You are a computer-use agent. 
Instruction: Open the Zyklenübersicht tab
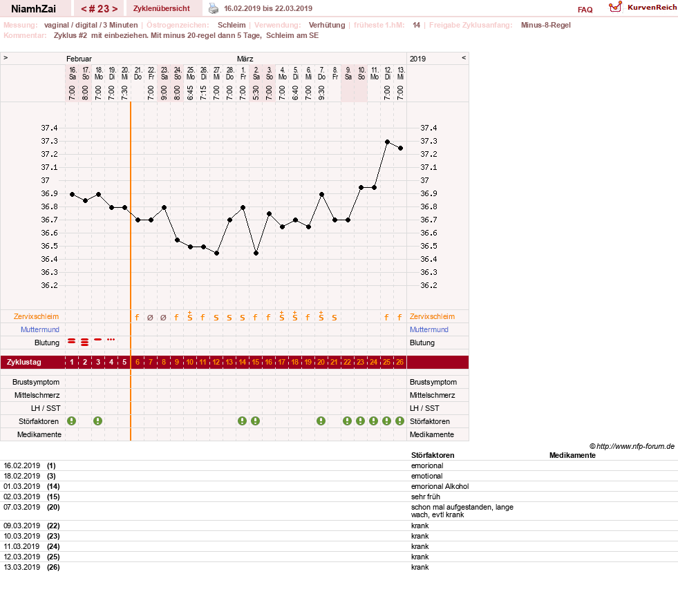tap(161, 9)
